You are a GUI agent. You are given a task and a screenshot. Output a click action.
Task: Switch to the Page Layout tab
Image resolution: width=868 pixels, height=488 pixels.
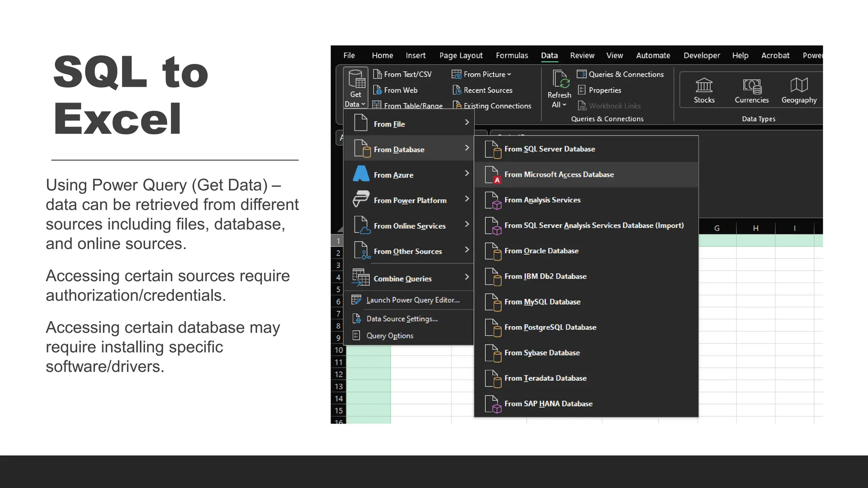coord(461,55)
